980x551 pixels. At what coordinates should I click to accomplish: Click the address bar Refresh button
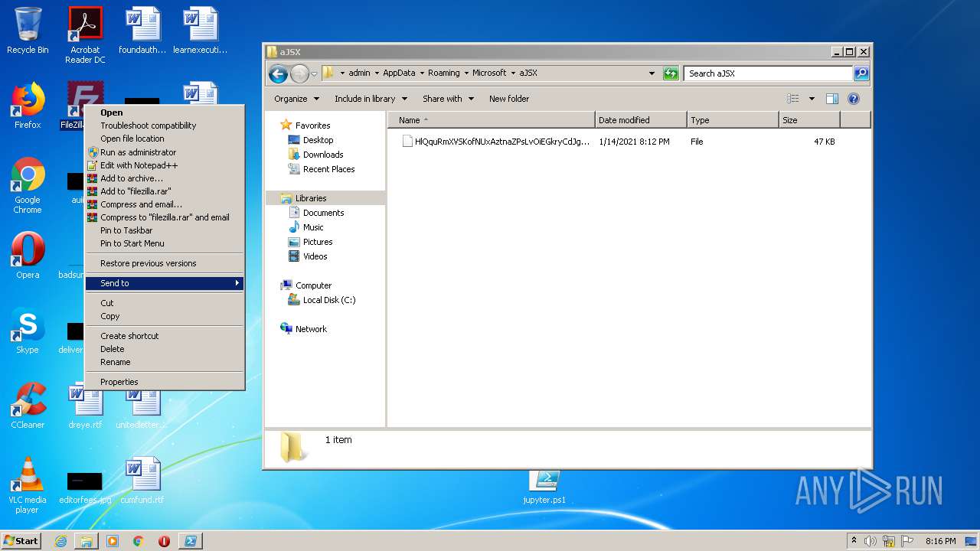click(x=671, y=73)
